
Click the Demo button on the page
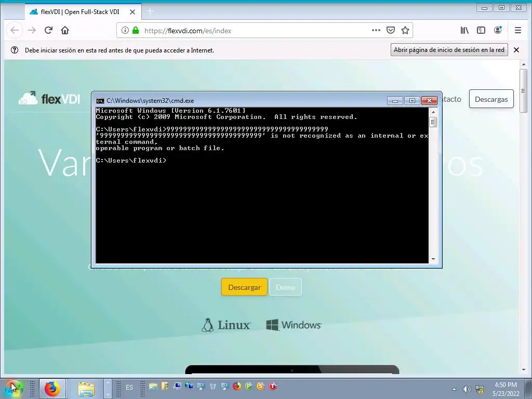tap(285, 287)
